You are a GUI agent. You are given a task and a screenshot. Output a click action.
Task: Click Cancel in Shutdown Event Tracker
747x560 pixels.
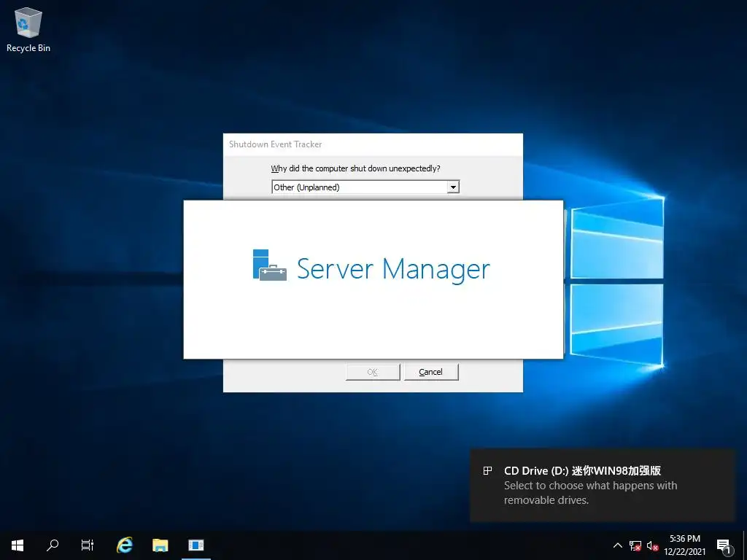pos(431,372)
